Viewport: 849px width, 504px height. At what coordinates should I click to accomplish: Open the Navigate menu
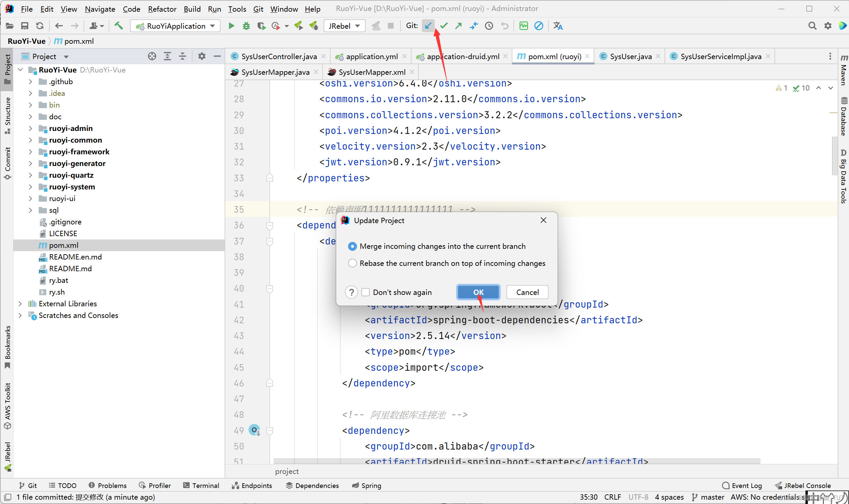(x=100, y=9)
